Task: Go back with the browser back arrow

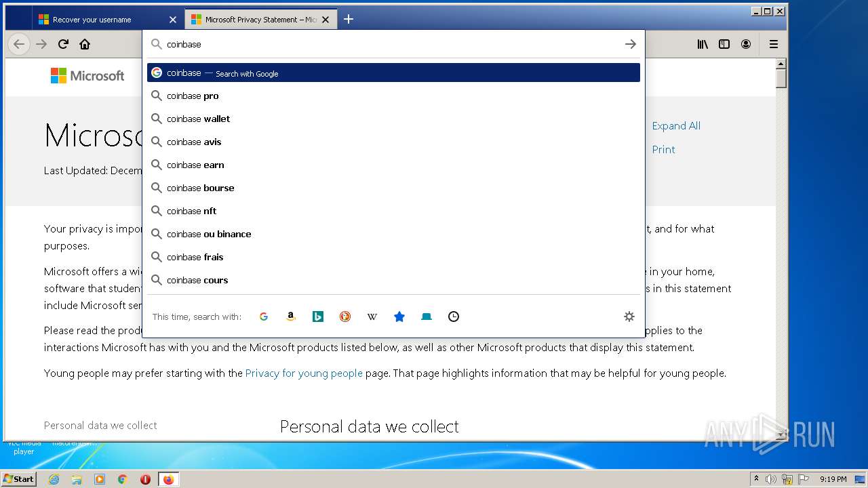Action: tap(19, 44)
